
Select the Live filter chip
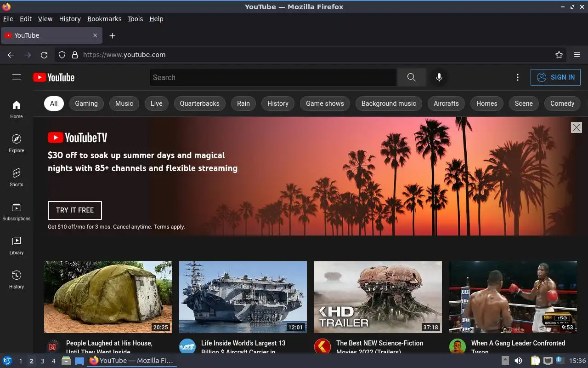(x=157, y=103)
